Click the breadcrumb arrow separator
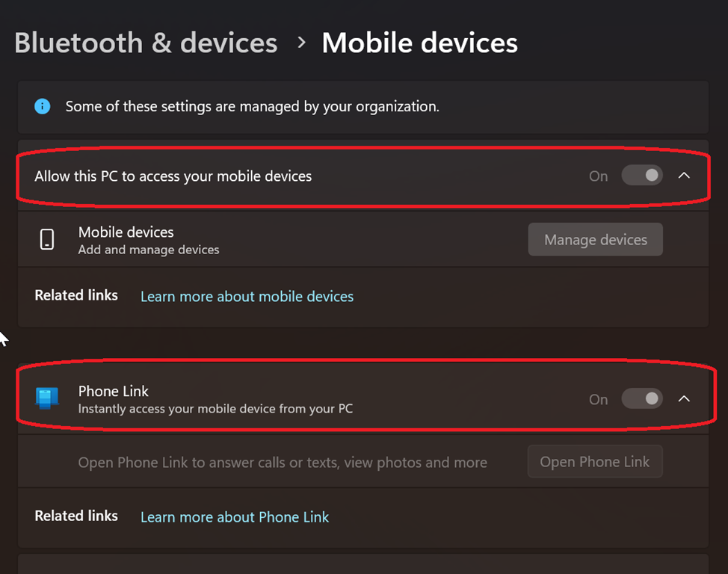This screenshot has height=574, width=728. 301,43
